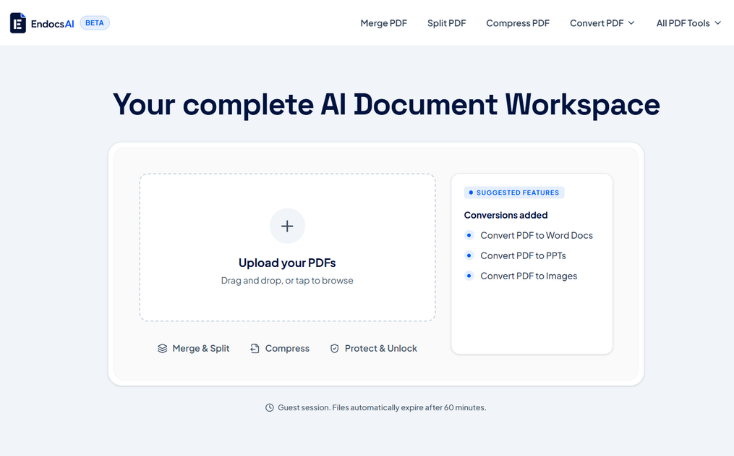Screen dimensions: 734x456
Task: Click the Upload your PDFs heading
Action: 287,263
